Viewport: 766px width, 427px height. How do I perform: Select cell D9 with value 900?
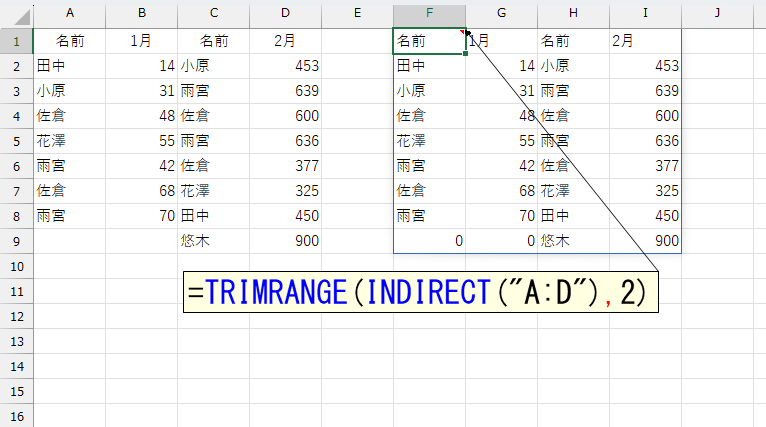pos(285,241)
